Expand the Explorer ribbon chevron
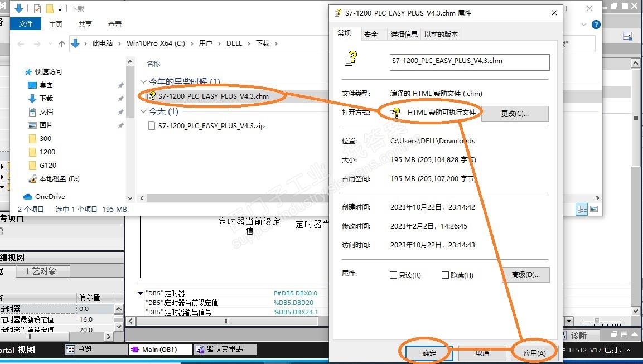 tap(584, 25)
